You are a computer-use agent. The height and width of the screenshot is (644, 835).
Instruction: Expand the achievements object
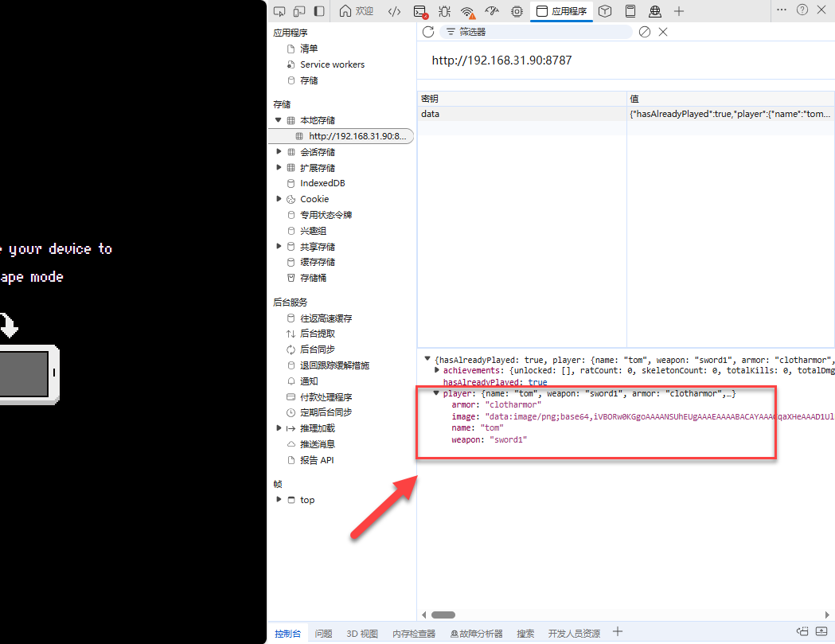[437, 370]
